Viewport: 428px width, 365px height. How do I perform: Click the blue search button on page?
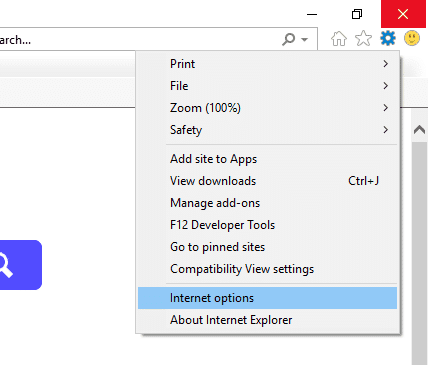[21, 265]
